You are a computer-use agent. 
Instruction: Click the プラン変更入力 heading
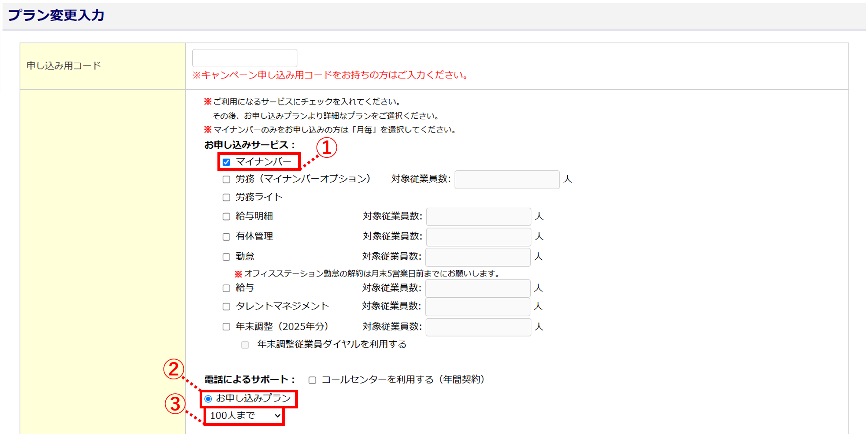(x=56, y=15)
